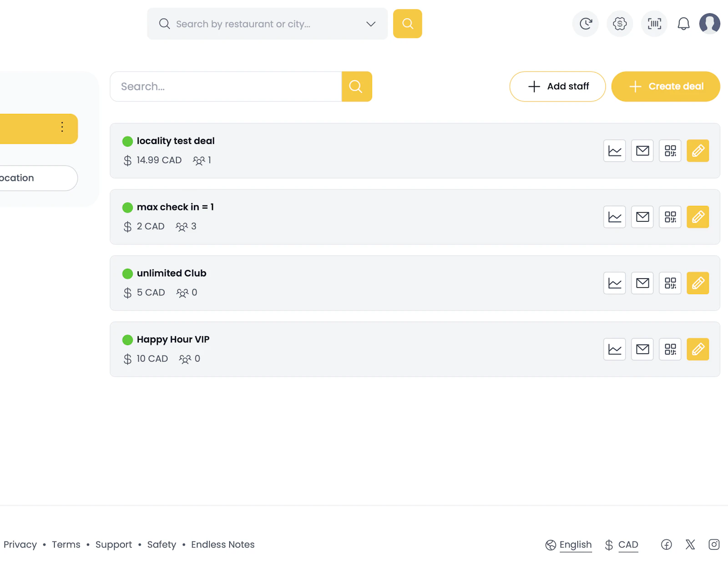Open notifications bell
This screenshot has height=561, width=728.
point(683,24)
